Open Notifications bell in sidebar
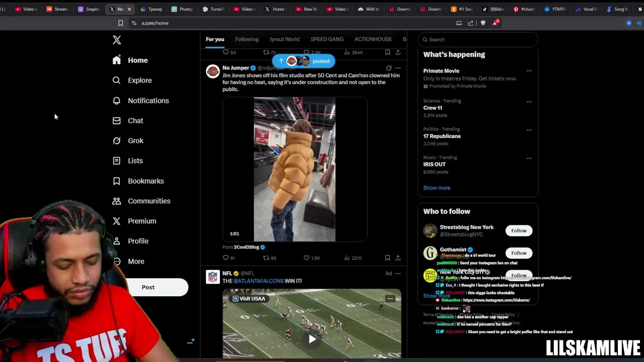644x362 pixels. click(x=141, y=101)
